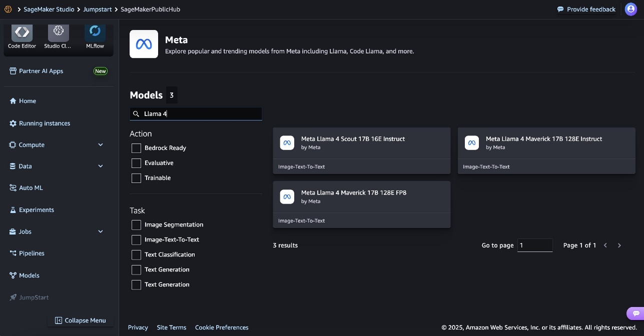Toggle the Trainable action checkbox

[136, 178]
